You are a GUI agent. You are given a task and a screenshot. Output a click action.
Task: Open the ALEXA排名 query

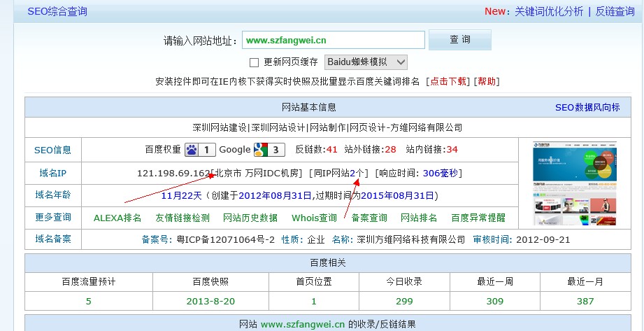pyautogui.click(x=117, y=218)
